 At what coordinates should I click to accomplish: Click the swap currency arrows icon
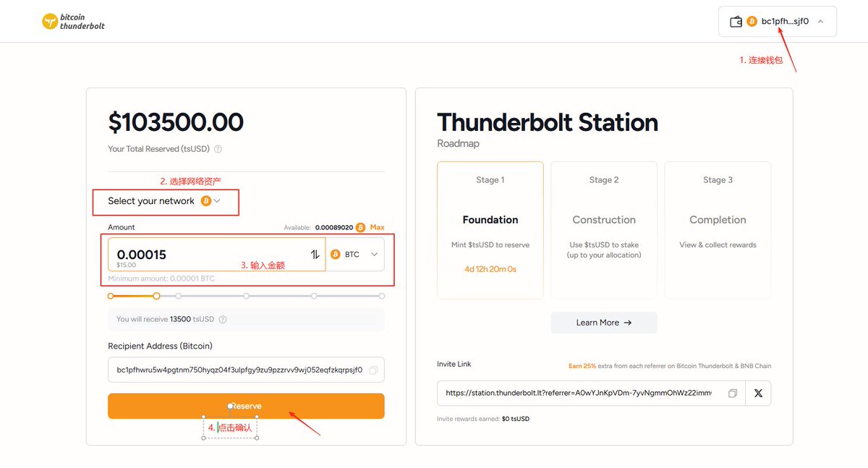(315, 255)
